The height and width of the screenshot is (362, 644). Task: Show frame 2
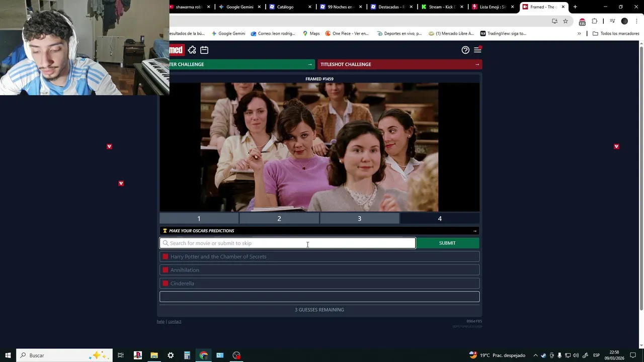[279, 219]
